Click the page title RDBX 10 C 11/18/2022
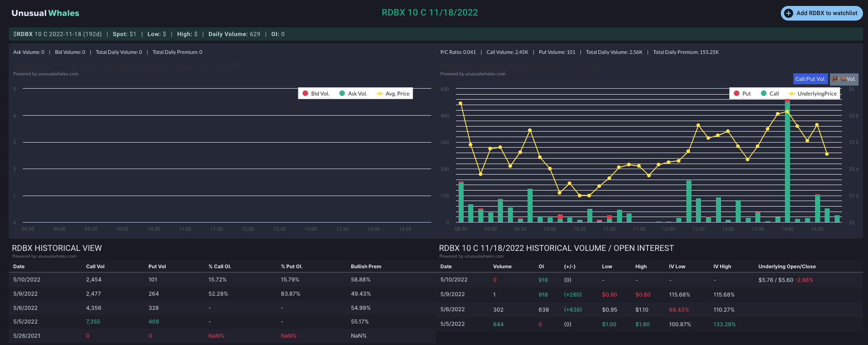 coord(430,13)
